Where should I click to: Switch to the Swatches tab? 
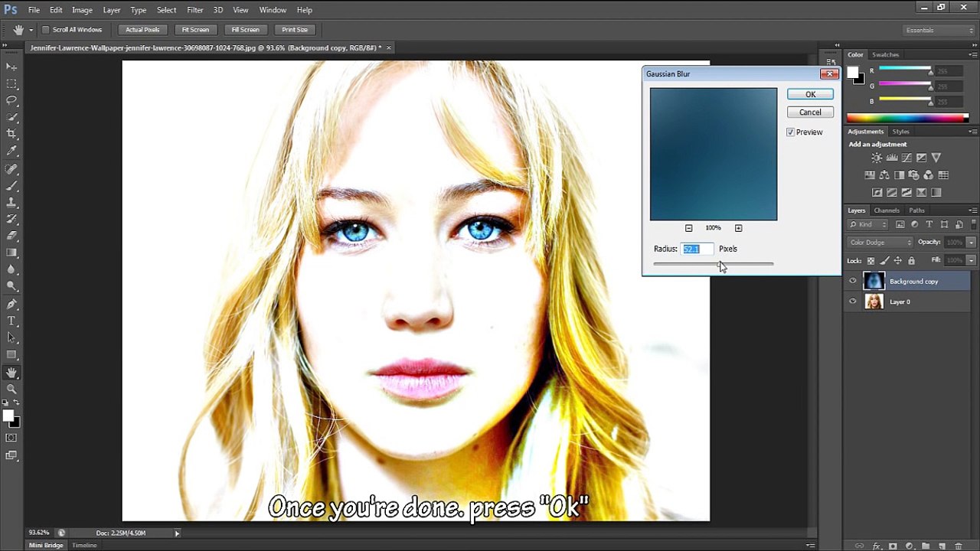[886, 55]
